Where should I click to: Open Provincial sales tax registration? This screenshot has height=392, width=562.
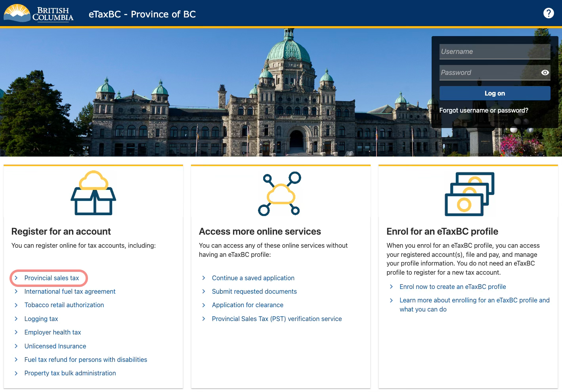[x=52, y=278]
